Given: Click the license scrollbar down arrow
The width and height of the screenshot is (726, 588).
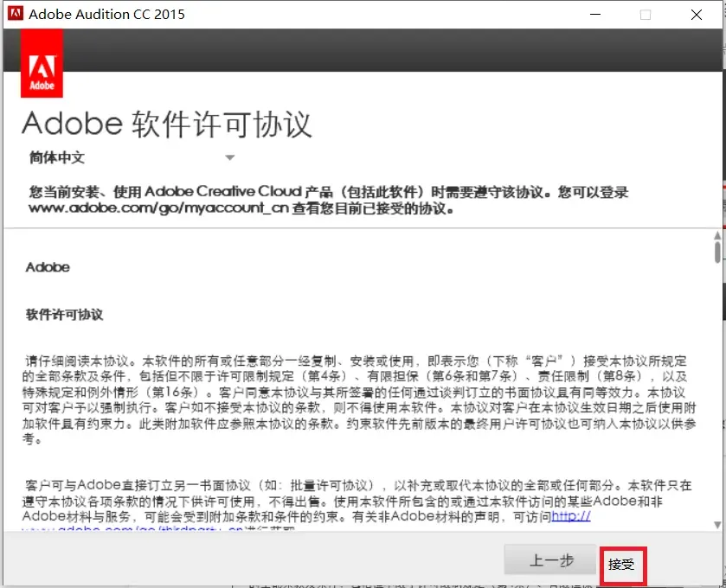Looking at the screenshot, I should (x=717, y=525).
